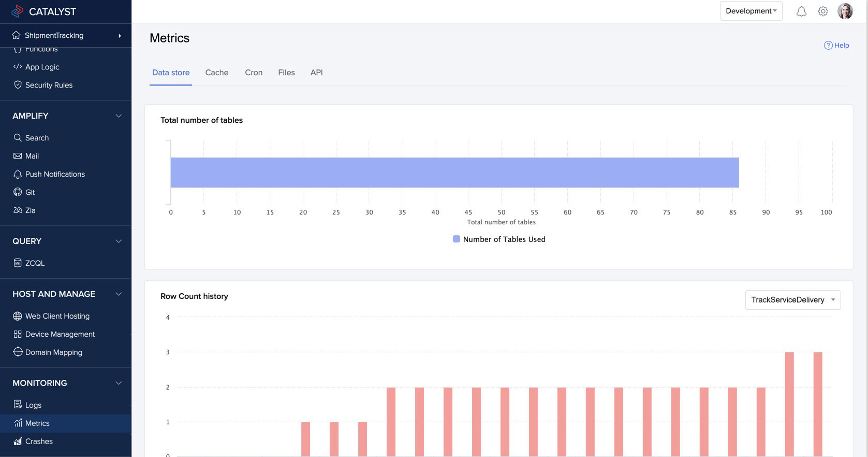
Task: Click the Web Client Hosting globe icon
Action: [x=18, y=316]
